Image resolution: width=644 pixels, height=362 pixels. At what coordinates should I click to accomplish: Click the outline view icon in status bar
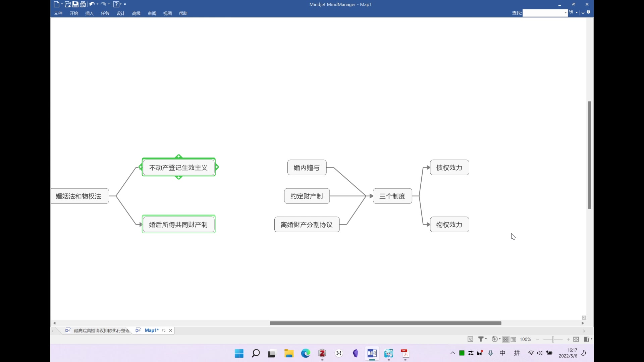(x=514, y=340)
